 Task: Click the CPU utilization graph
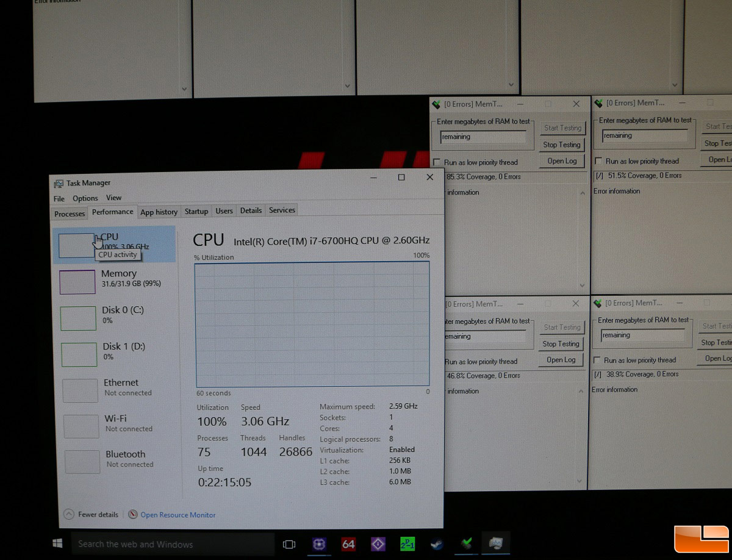pos(312,324)
